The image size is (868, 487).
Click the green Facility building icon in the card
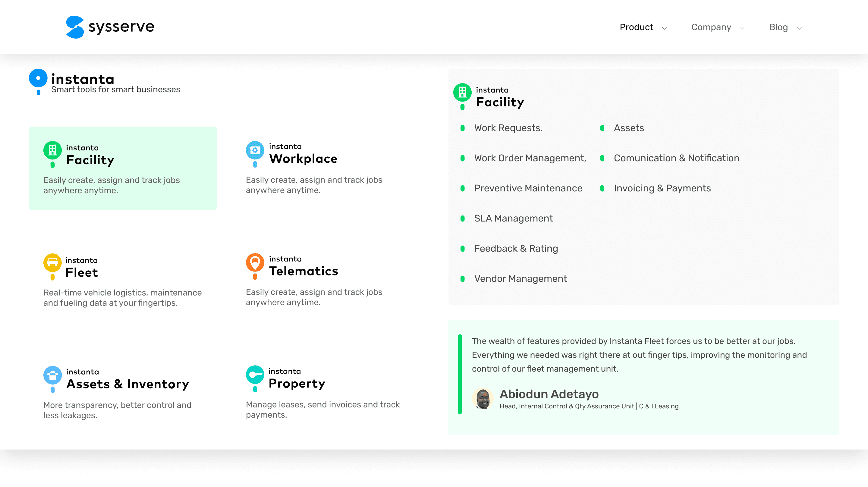[x=52, y=150]
